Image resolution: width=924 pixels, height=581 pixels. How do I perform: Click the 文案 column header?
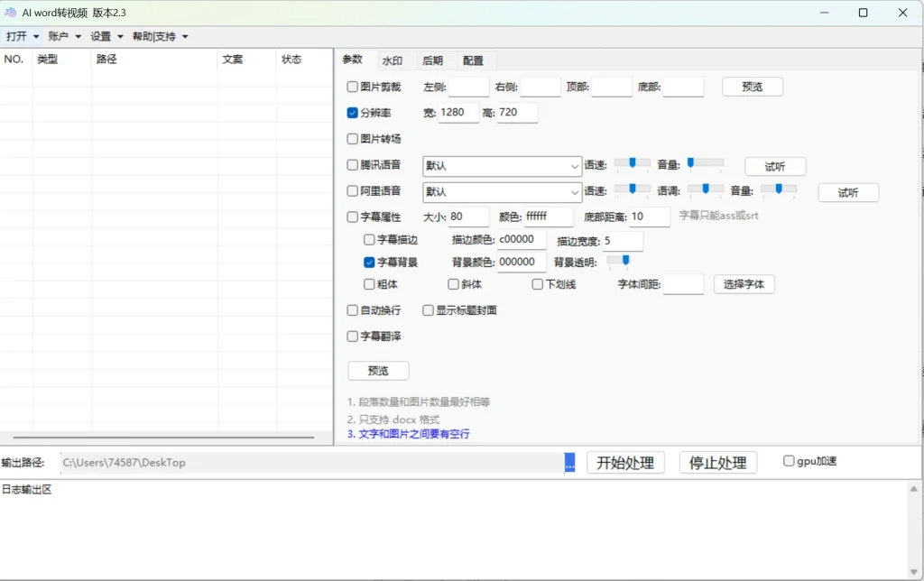point(247,60)
